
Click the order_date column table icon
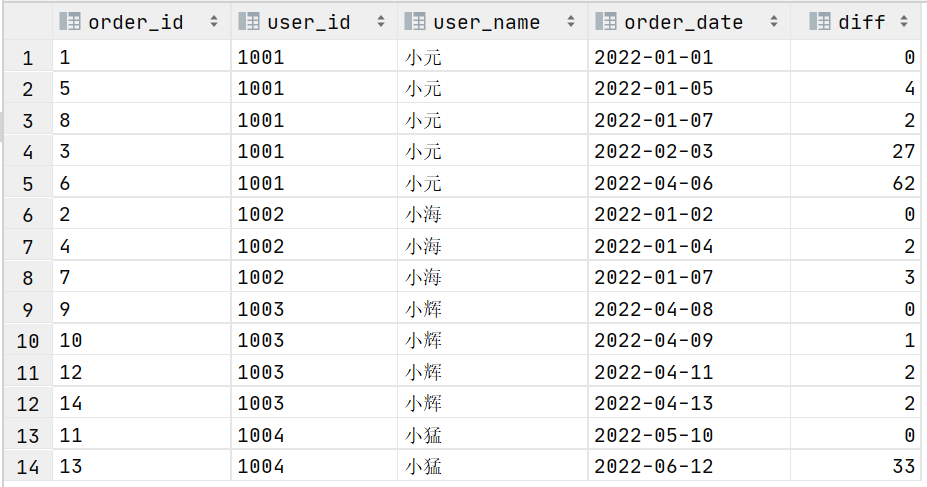[605, 22]
